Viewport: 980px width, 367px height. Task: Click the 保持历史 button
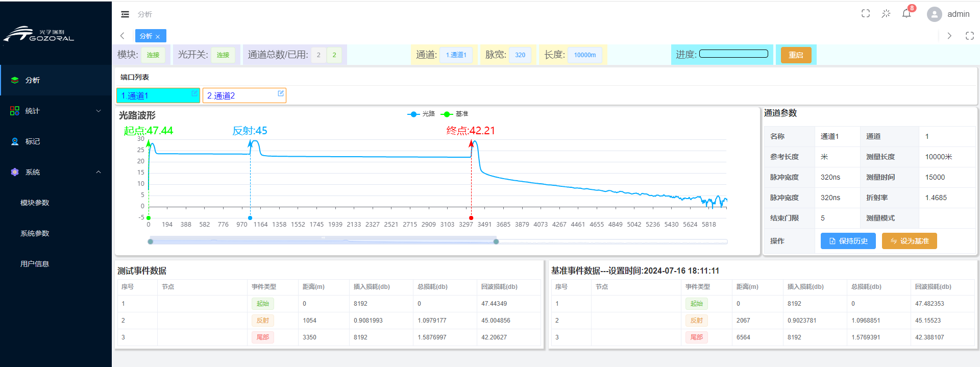848,241
